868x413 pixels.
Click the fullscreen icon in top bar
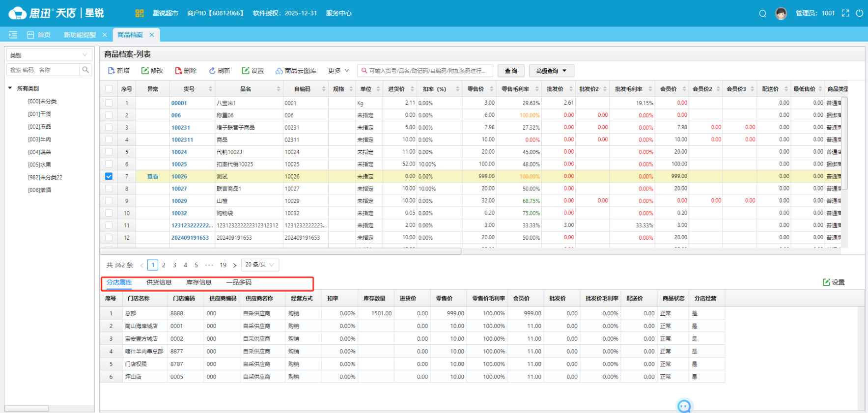click(x=845, y=13)
